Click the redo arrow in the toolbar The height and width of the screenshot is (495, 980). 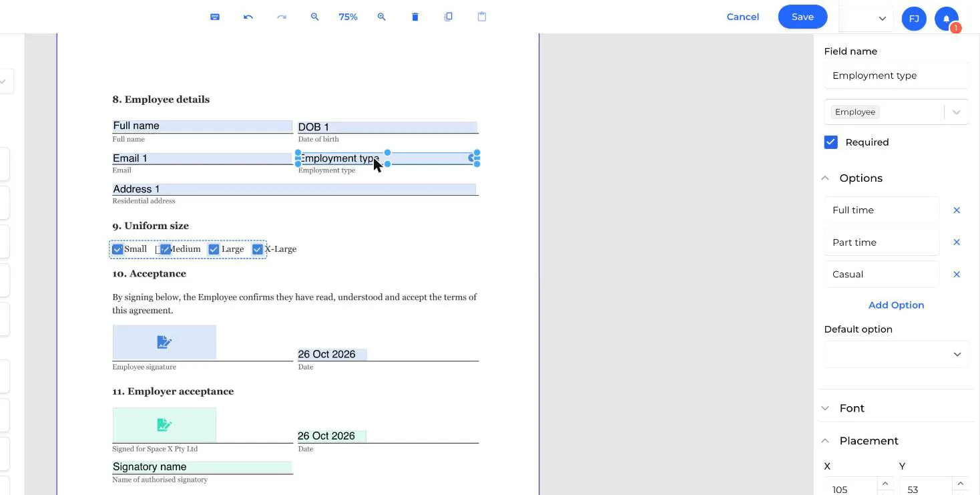coord(282,17)
